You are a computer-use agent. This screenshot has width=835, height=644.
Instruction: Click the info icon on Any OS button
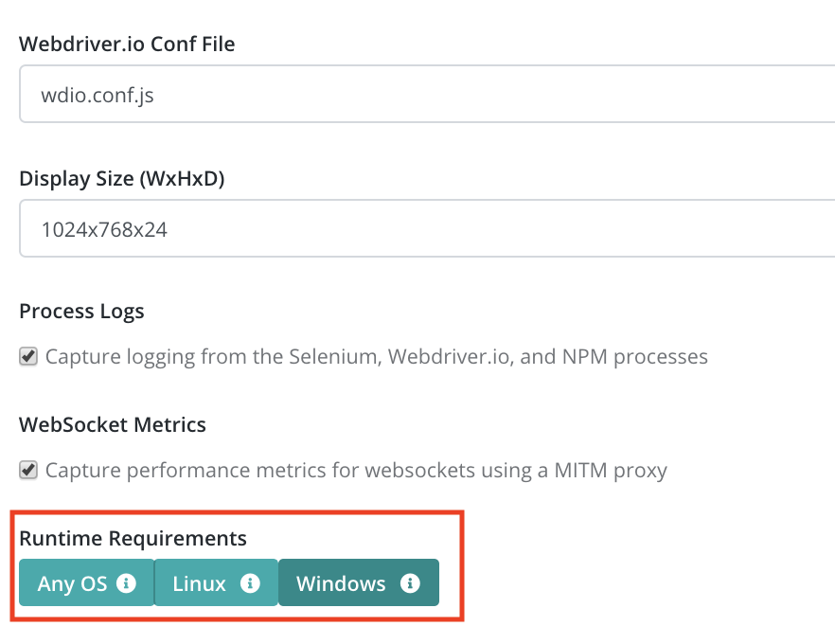pyautogui.click(x=126, y=582)
